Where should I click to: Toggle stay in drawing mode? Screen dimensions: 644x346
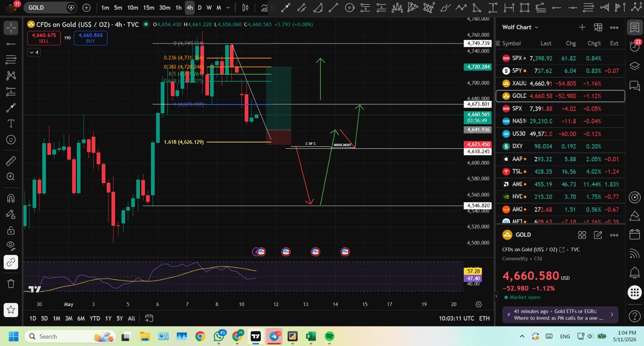pyautogui.click(x=11, y=214)
